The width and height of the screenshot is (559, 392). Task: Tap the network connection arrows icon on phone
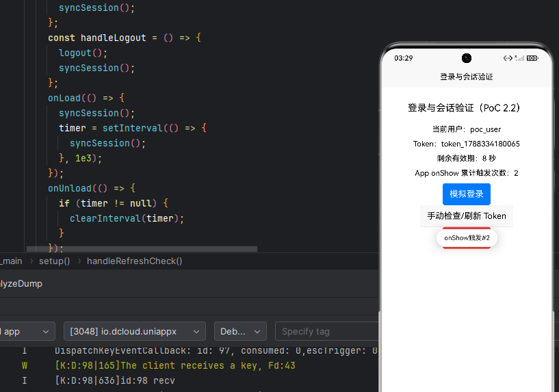click(508, 58)
